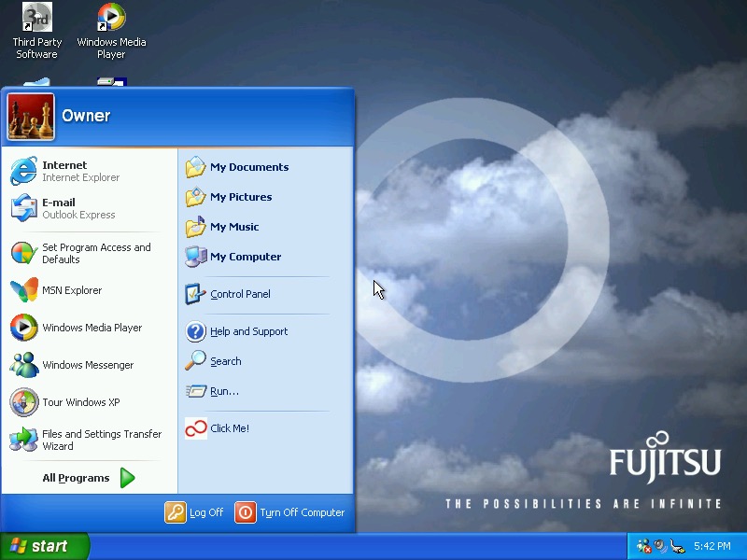Click the Owner account picture
747x560 pixels.
pos(30,116)
